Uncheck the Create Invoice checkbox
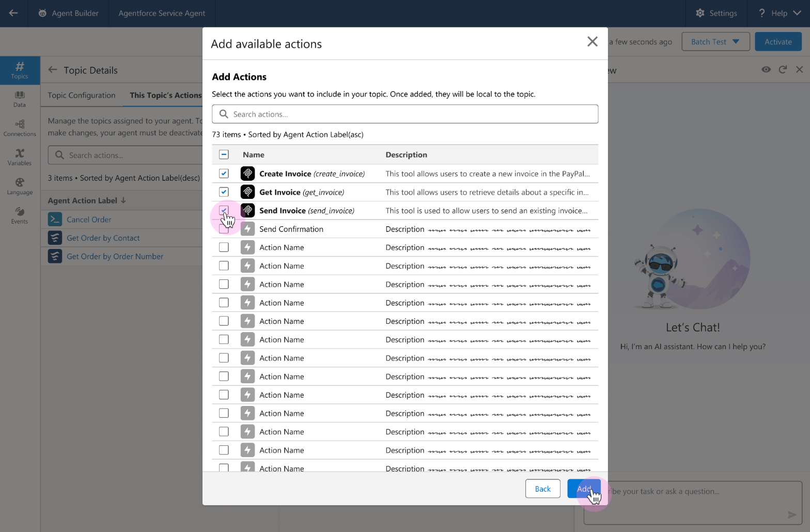The width and height of the screenshot is (810, 532). 224,174
